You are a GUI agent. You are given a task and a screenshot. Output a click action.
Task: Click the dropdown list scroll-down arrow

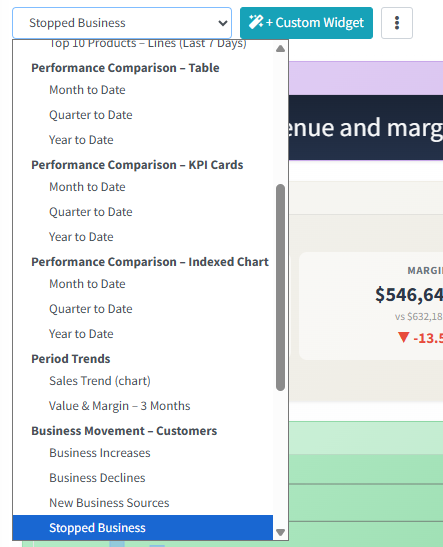(x=280, y=532)
